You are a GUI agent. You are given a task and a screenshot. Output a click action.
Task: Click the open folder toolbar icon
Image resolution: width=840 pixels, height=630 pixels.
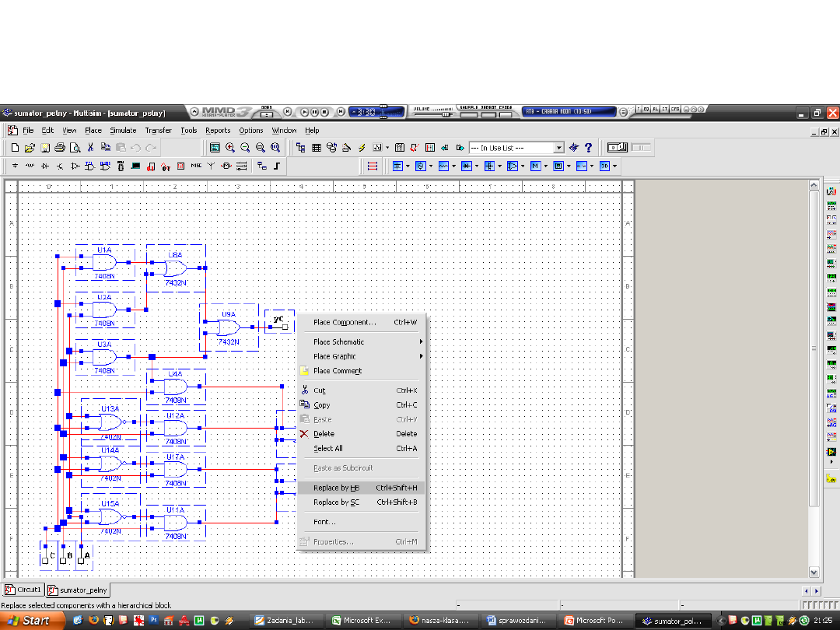pos(30,147)
